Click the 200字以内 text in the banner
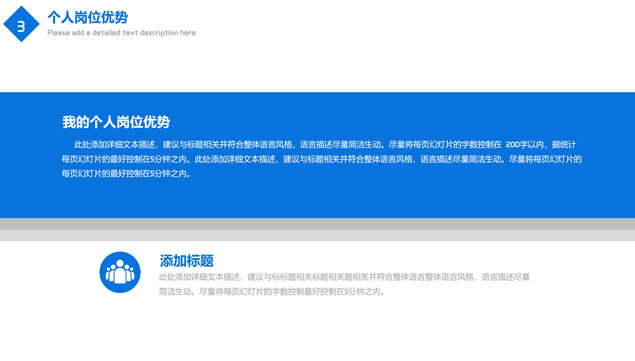This screenshot has width=635, height=361. [524, 145]
